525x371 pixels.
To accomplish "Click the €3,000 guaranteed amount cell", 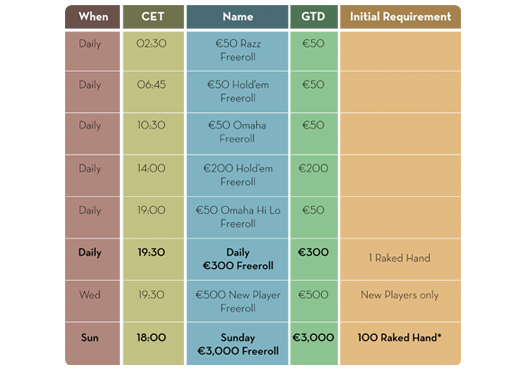I will click(x=314, y=344).
